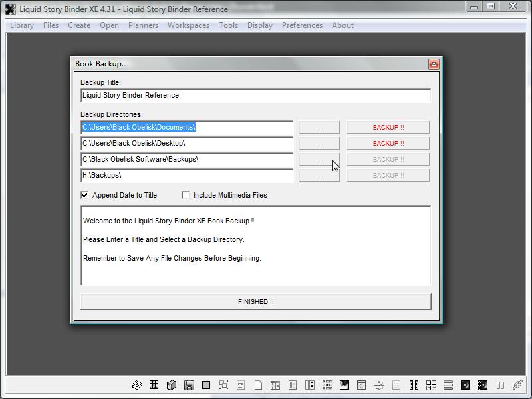Click BACKUP !! button for Documents directory

(x=388, y=127)
